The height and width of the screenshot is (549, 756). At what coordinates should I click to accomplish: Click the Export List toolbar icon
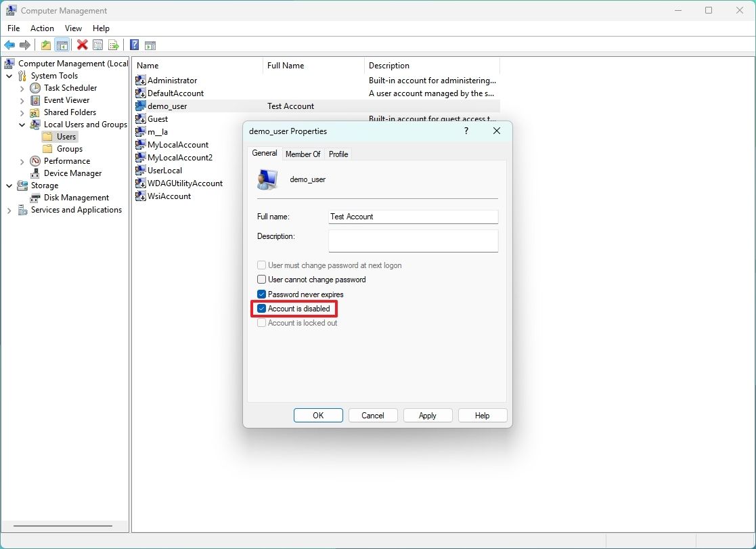pyautogui.click(x=114, y=45)
